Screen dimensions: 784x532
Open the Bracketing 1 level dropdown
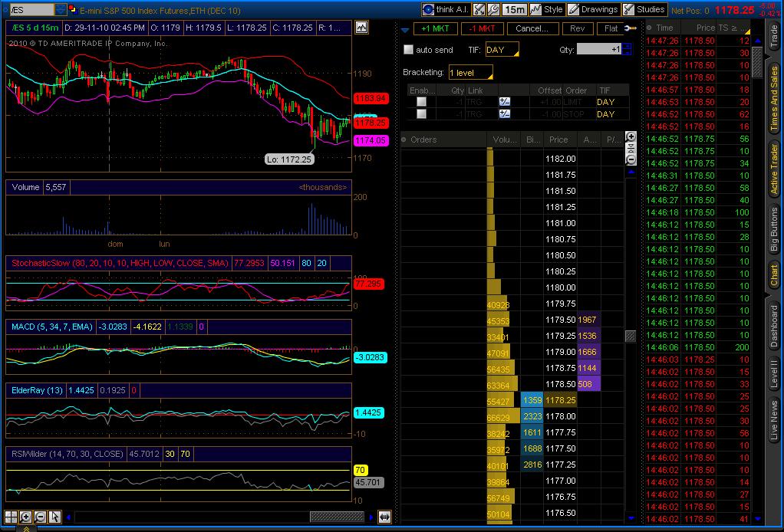coord(470,72)
